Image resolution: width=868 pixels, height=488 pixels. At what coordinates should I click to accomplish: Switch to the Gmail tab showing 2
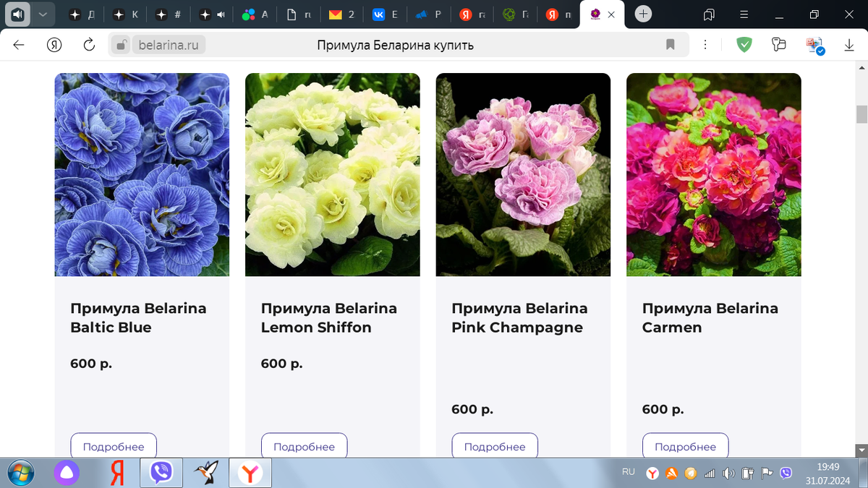point(343,14)
